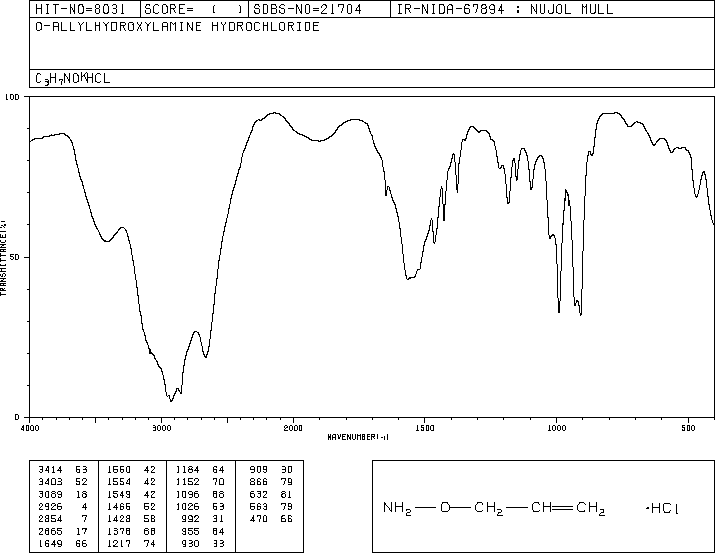The height and width of the screenshot is (553, 715).
Task: Select the 563 peak entry
Action: [x=271, y=507]
